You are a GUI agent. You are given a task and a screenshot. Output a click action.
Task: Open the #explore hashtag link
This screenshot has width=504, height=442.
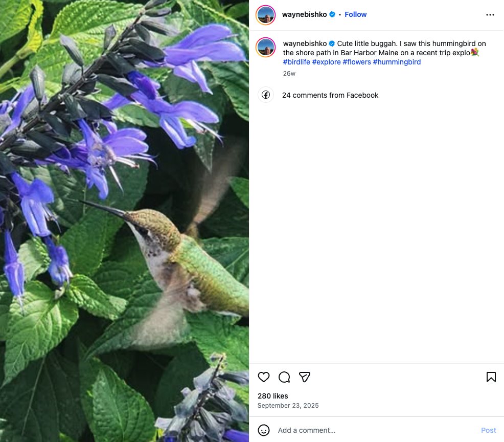(x=326, y=62)
